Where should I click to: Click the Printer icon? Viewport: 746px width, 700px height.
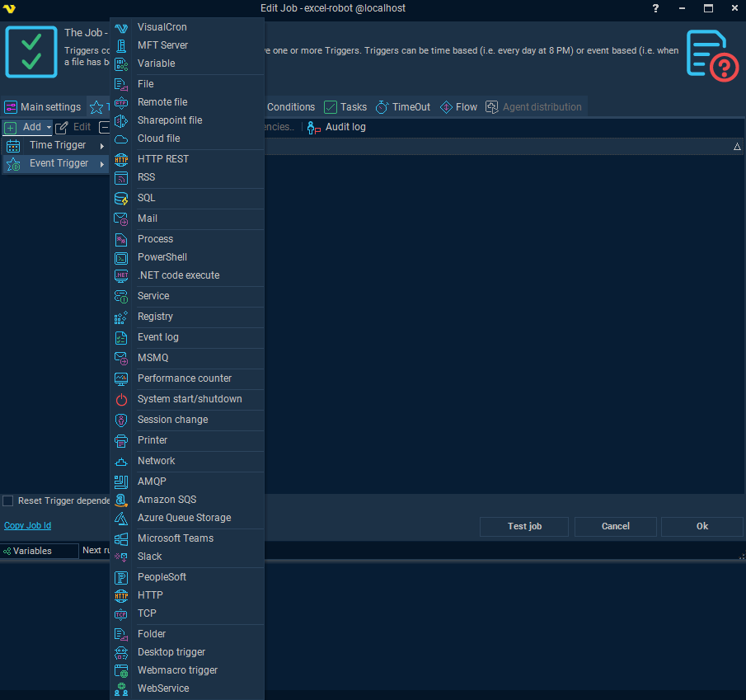pos(121,440)
